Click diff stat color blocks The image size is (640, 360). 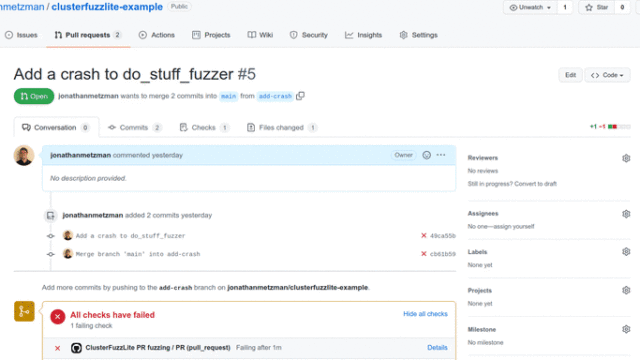(x=619, y=127)
